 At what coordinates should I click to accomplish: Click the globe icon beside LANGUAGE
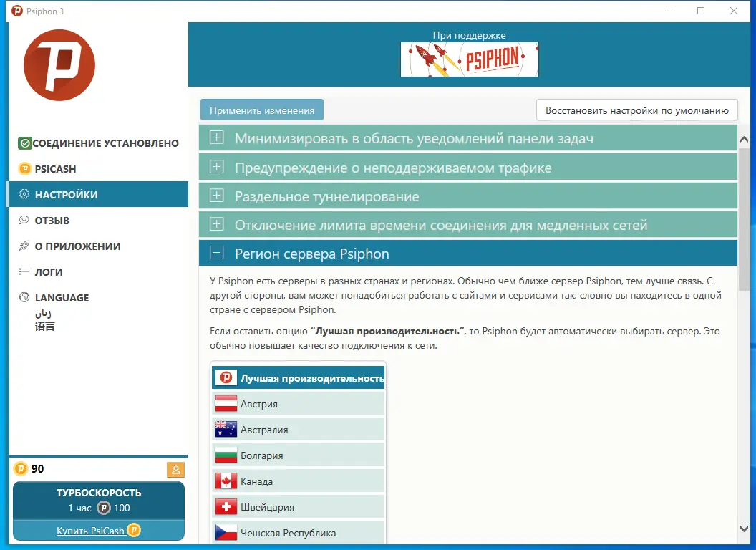(x=24, y=297)
